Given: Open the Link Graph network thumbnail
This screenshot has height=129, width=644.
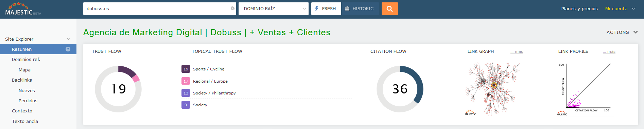Looking at the screenshot, I should [x=492, y=89].
